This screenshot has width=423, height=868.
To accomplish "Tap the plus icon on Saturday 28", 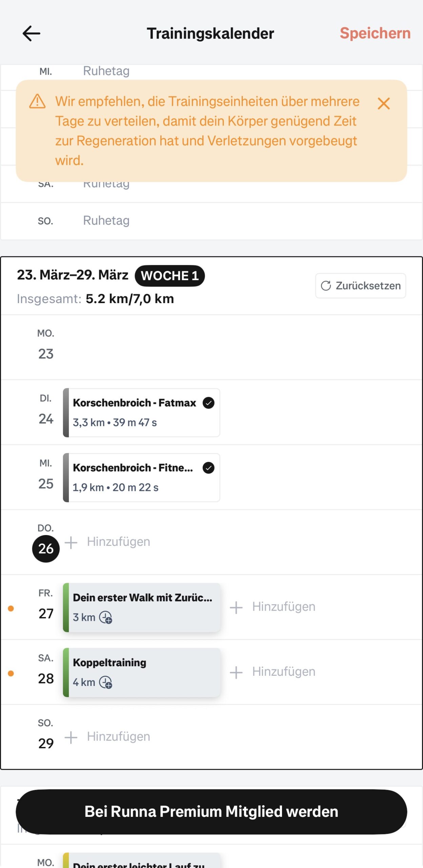I will 236,672.
